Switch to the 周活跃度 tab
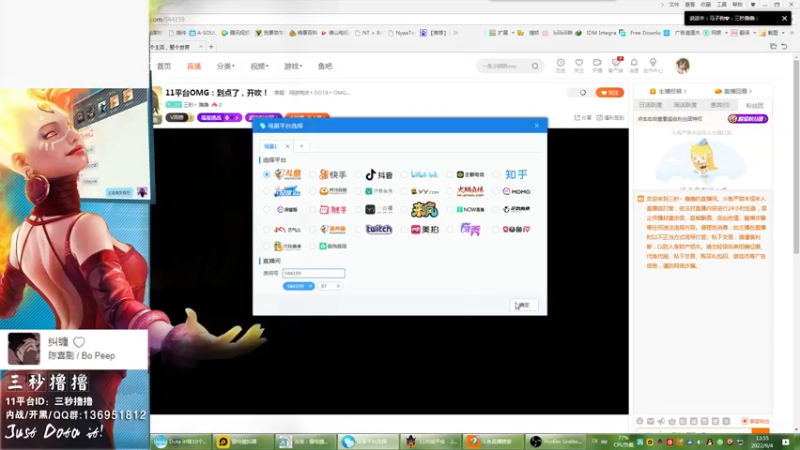 pos(685,105)
